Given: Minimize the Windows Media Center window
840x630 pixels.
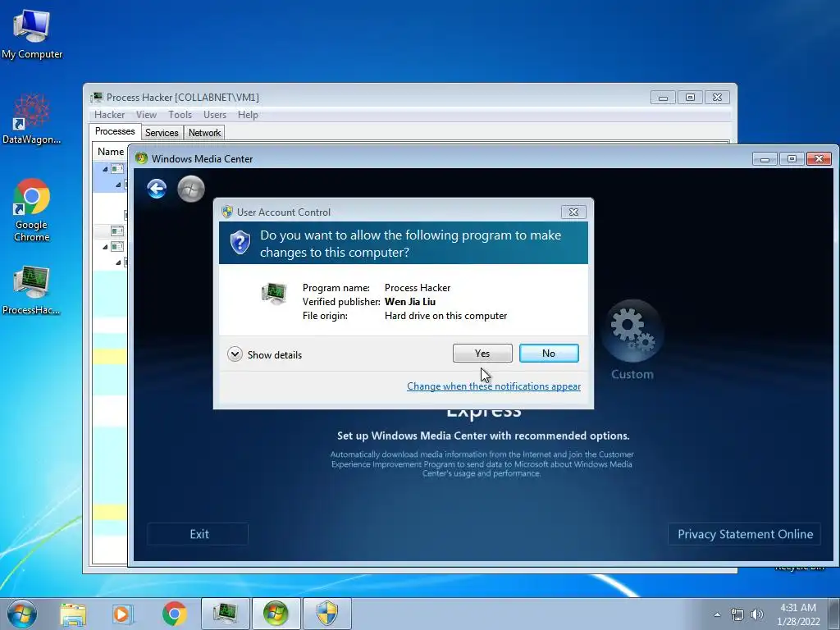Looking at the screenshot, I should [765, 158].
